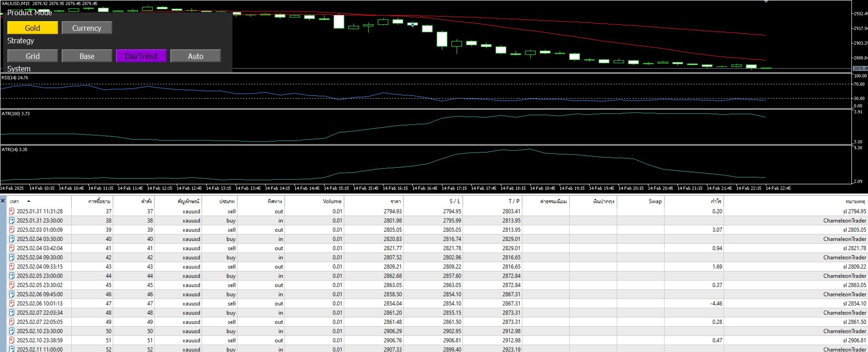The image size is (868, 352).
Task: Sort deals by the Volume column header
Action: 332,201
